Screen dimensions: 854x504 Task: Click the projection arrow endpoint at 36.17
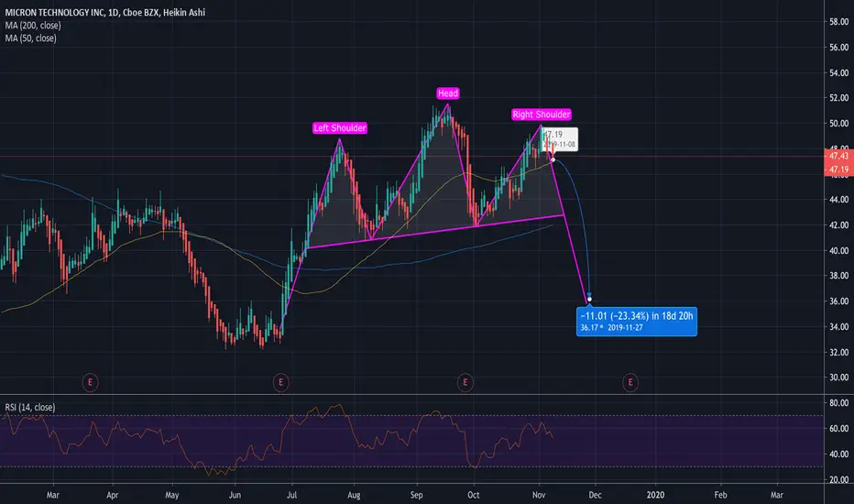pyautogui.click(x=589, y=299)
